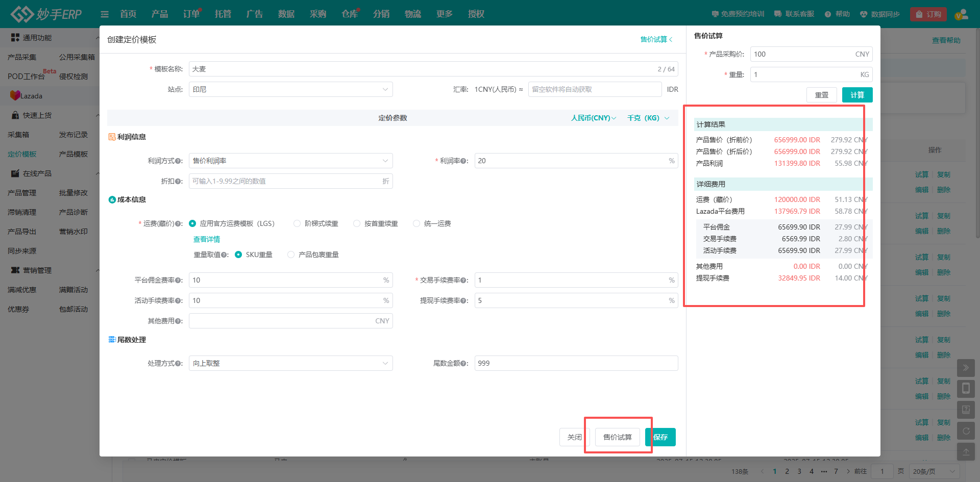Image resolution: width=980 pixels, height=482 pixels.
Task: Click the hamburger menu collapse icon
Action: pos(105,14)
